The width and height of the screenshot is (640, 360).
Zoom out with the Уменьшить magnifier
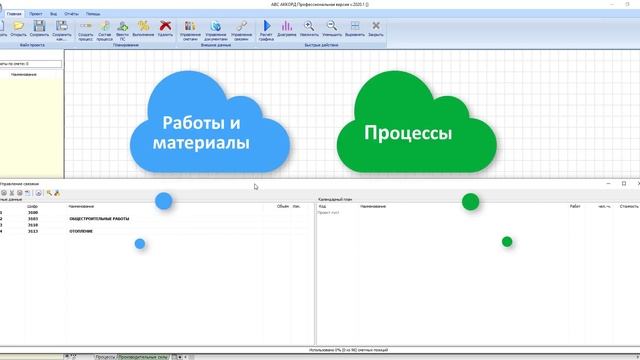332,29
